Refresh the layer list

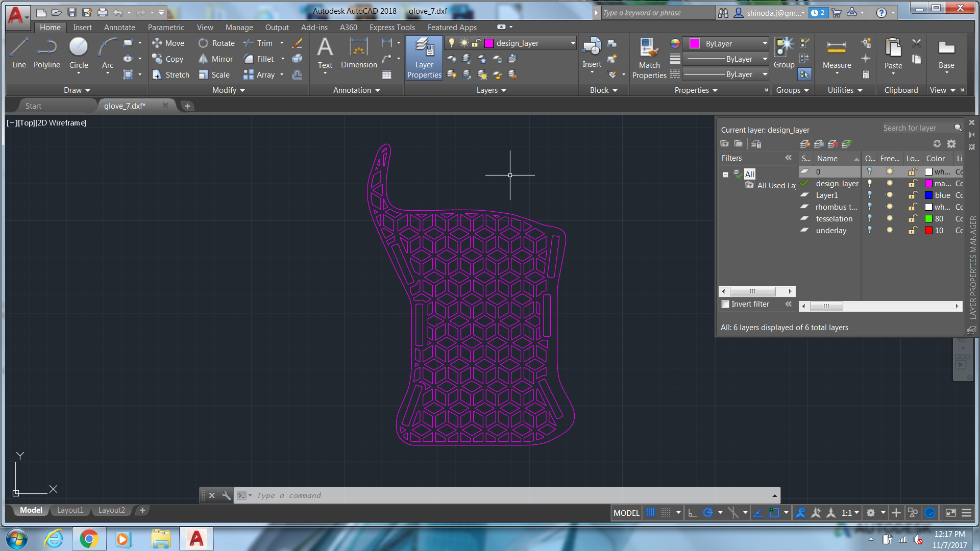(937, 144)
